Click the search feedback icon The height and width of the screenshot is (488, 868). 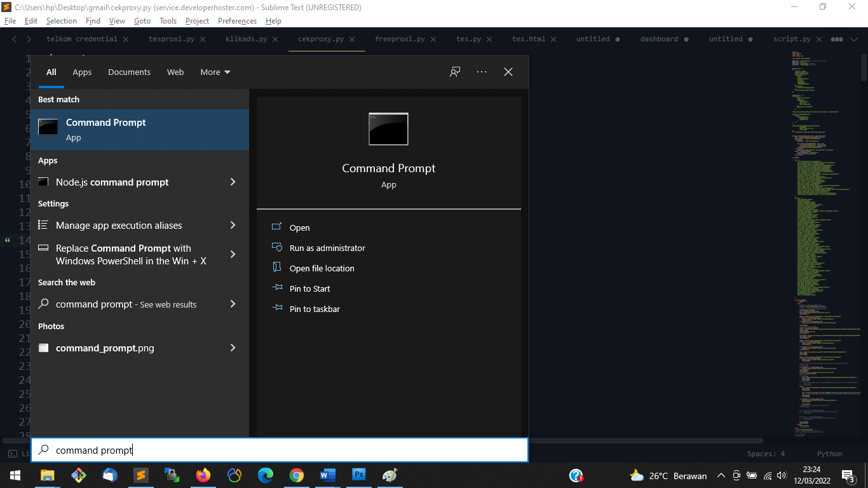pyautogui.click(x=455, y=72)
